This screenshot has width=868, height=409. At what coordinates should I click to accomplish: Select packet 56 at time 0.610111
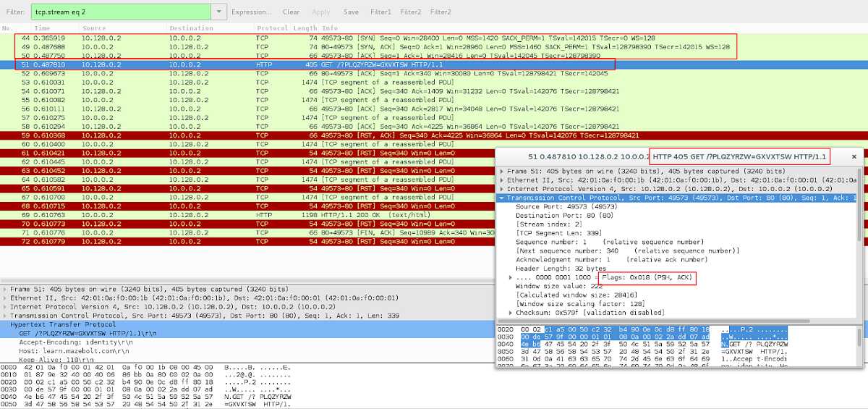click(x=434, y=109)
